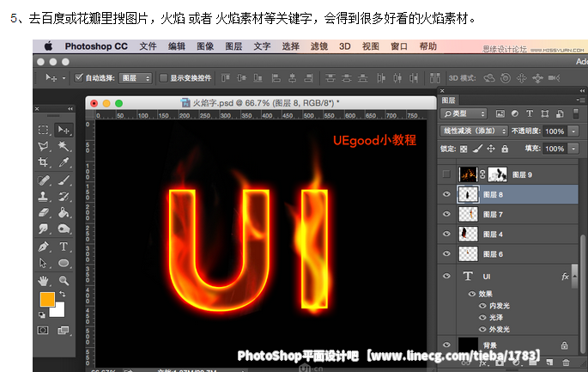
Task: Select the Ellipse shape tool
Action: point(64,263)
